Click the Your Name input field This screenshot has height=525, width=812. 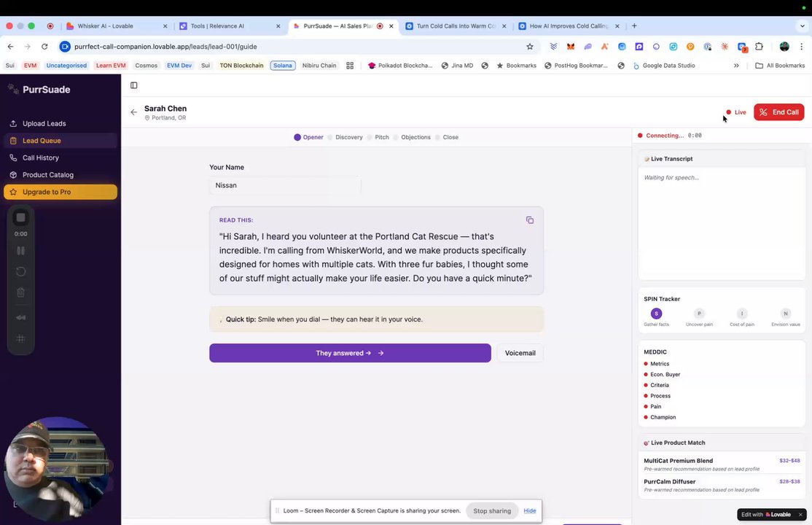coord(285,185)
